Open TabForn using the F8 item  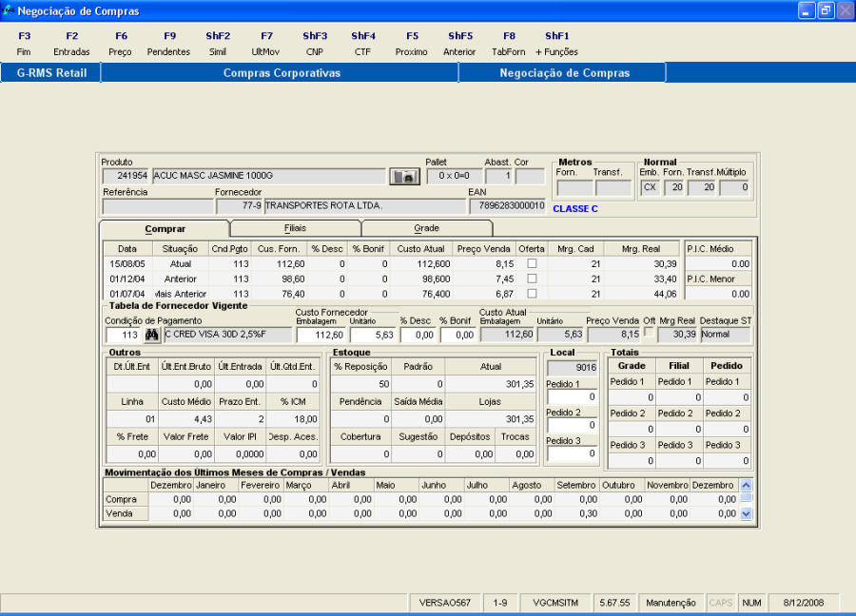(509, 44)
